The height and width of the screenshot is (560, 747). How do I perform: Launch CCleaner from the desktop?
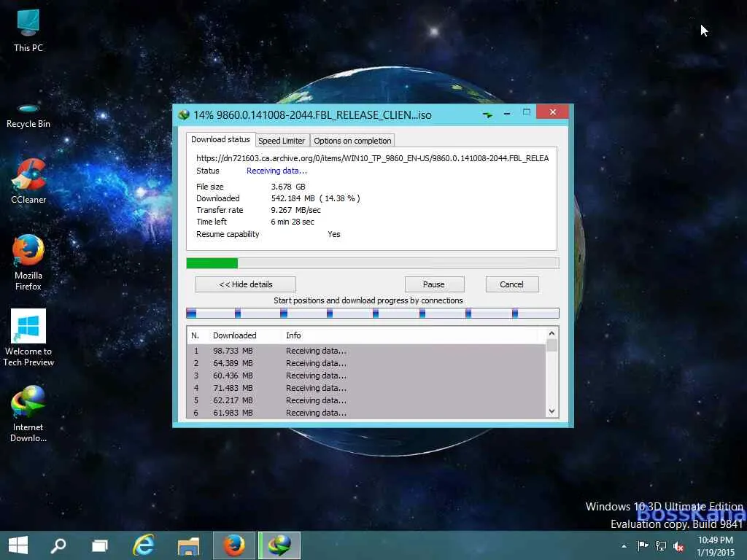[x=28, y=182]
